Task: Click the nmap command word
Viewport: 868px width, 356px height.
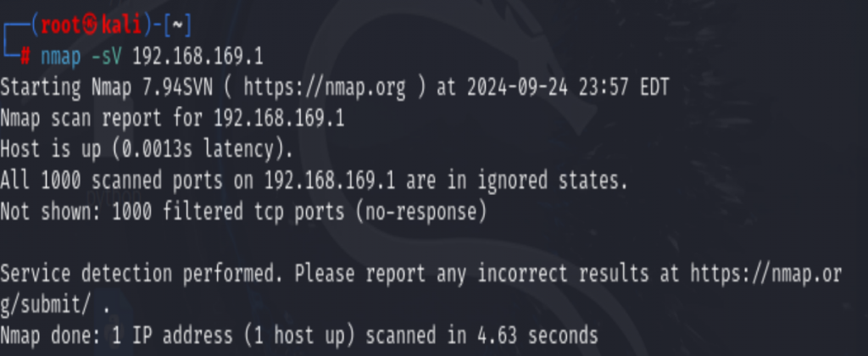Action: 61,57
